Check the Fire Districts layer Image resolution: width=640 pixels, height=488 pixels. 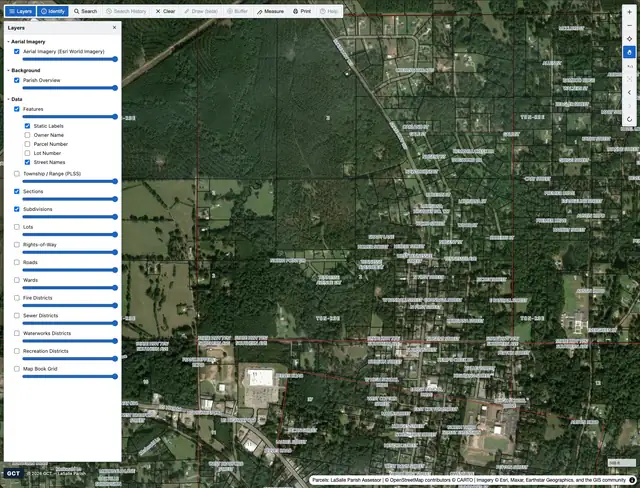[x=17, y=298]
